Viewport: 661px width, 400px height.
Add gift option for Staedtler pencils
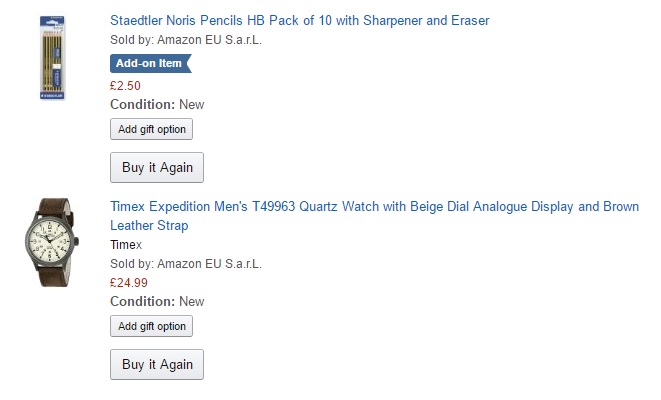pos(151,129)
